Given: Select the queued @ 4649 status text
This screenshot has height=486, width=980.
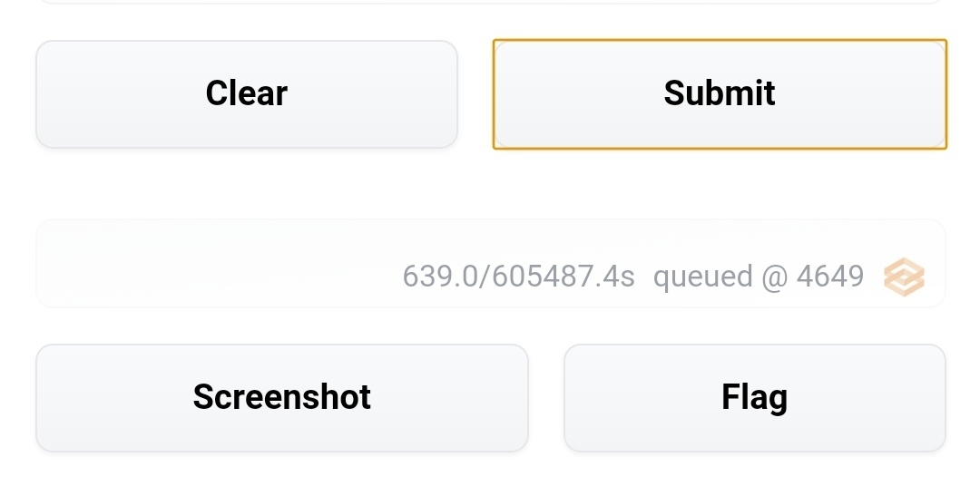Looking at the screenshot, I should coord(758,277).
